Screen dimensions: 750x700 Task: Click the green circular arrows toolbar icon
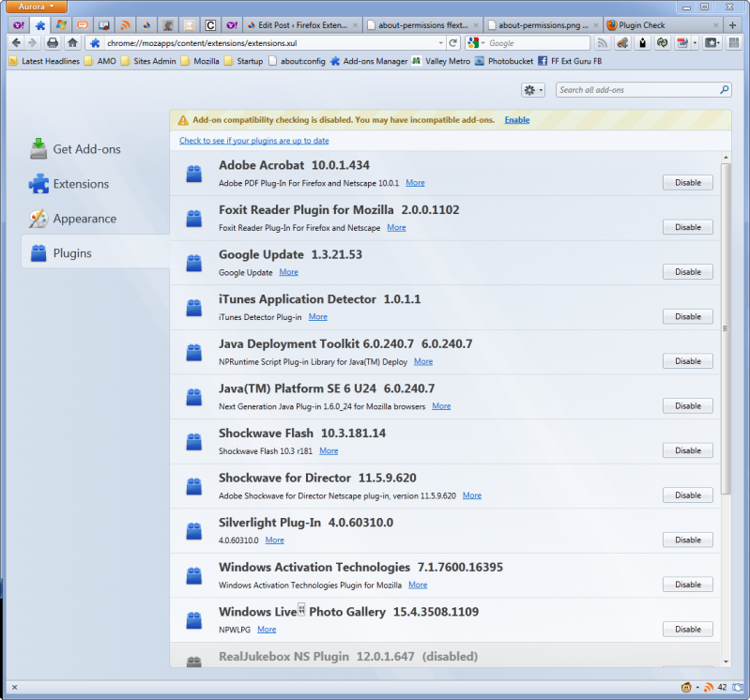tap(662, 43)
